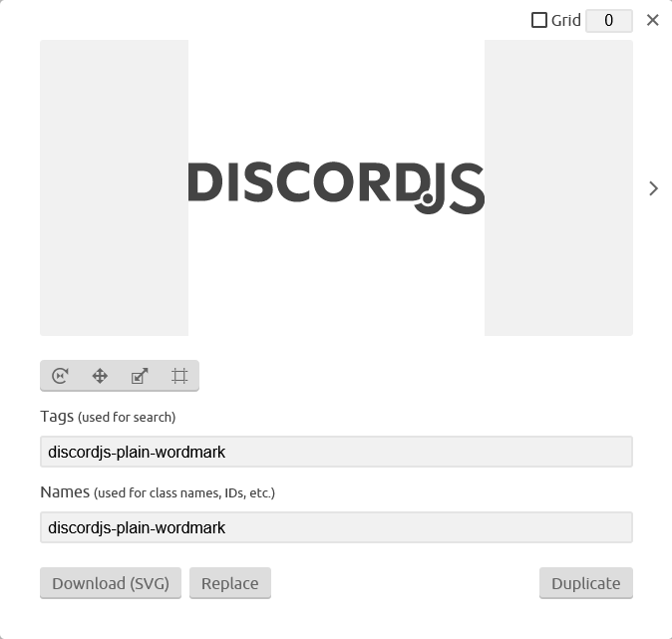Screen dimensions: 672x639
Task: Click the Replace button
Action: tap(230, 583)
